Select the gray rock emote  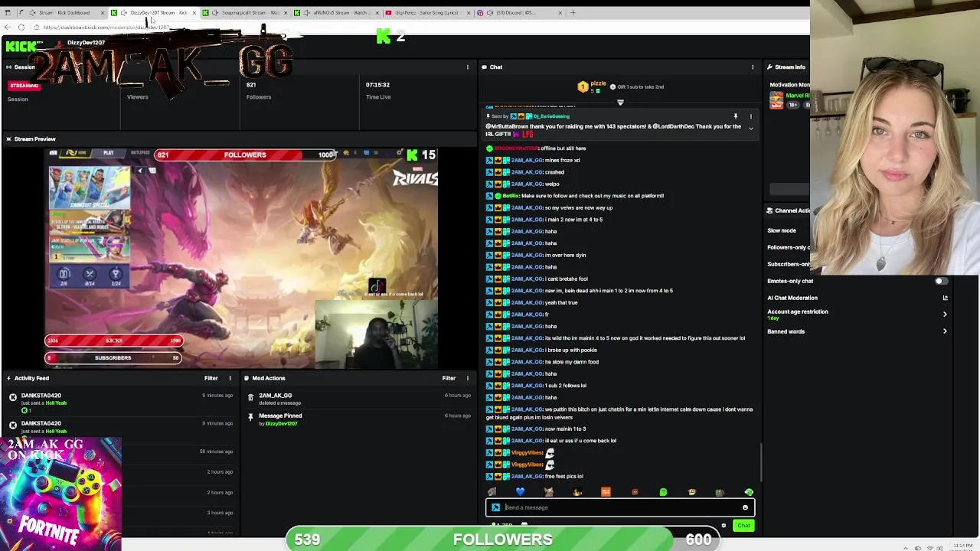coord(492,492)
